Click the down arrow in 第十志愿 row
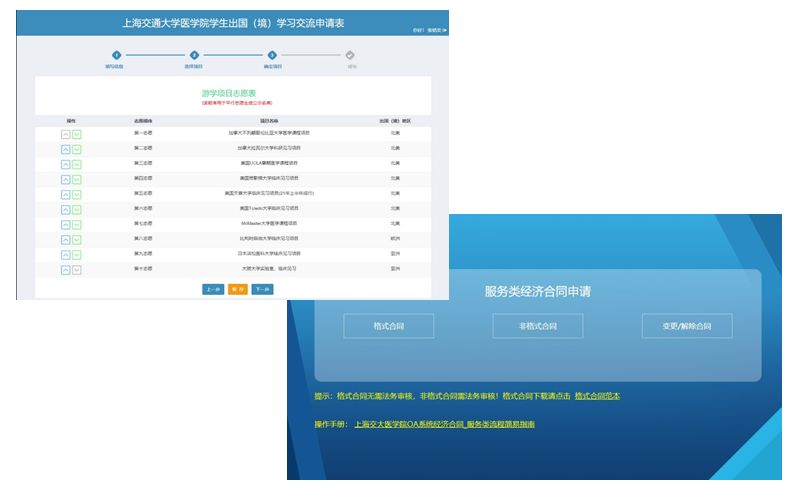This screenshot has height=500, width=800. [77, 270]
